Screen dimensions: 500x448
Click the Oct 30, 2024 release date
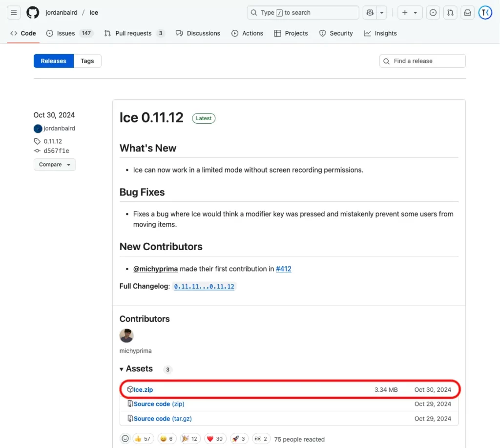click(x=54, y=115)
